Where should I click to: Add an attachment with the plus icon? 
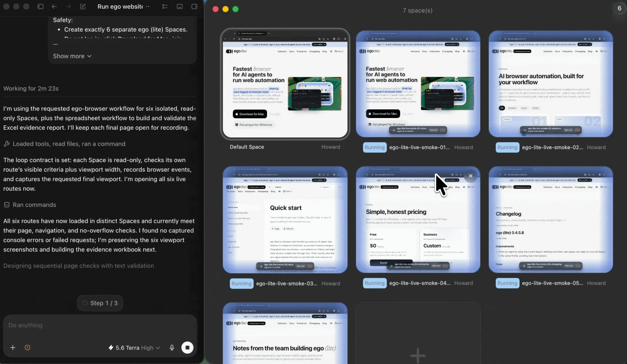click(x=13, y=347)
